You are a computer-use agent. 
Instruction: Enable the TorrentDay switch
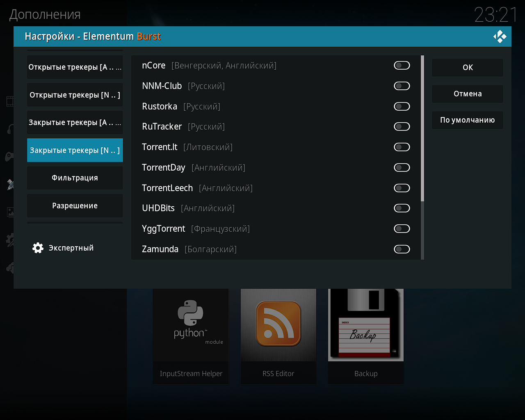tap(402, 167)
